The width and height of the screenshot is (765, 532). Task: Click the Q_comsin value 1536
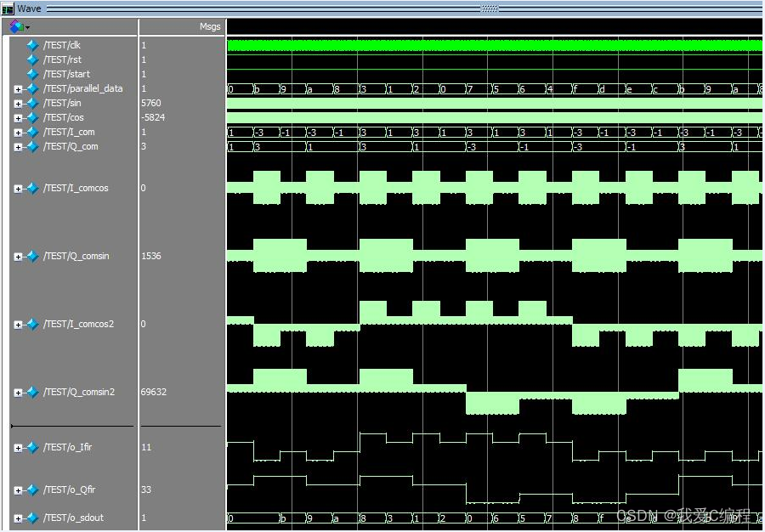(151, 256)
